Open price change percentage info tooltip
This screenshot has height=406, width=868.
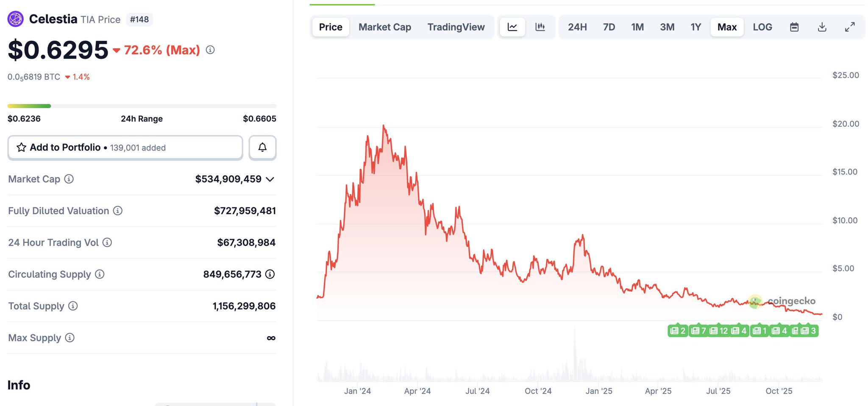tap(210, 50)
